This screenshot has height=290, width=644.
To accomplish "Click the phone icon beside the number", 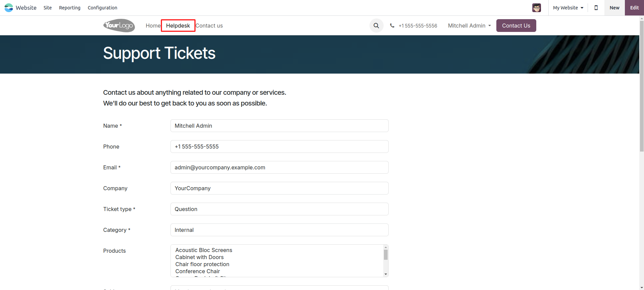I will click(392, 26).
